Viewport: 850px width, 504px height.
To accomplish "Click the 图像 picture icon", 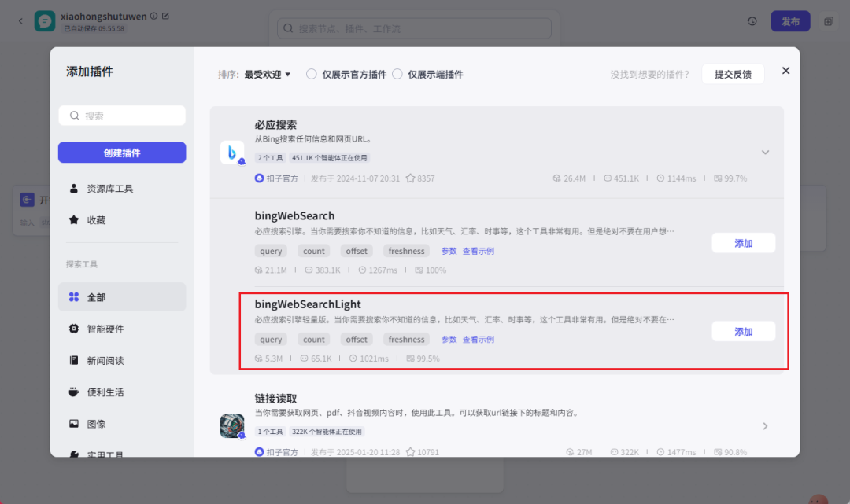I will click(74, 423).
